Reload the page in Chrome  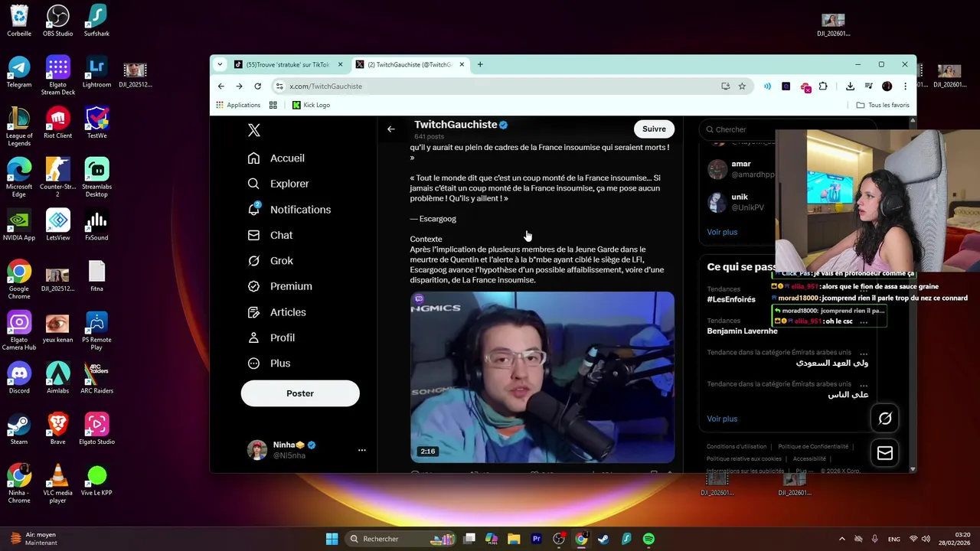pyautogui.click(x=258, y=86)
